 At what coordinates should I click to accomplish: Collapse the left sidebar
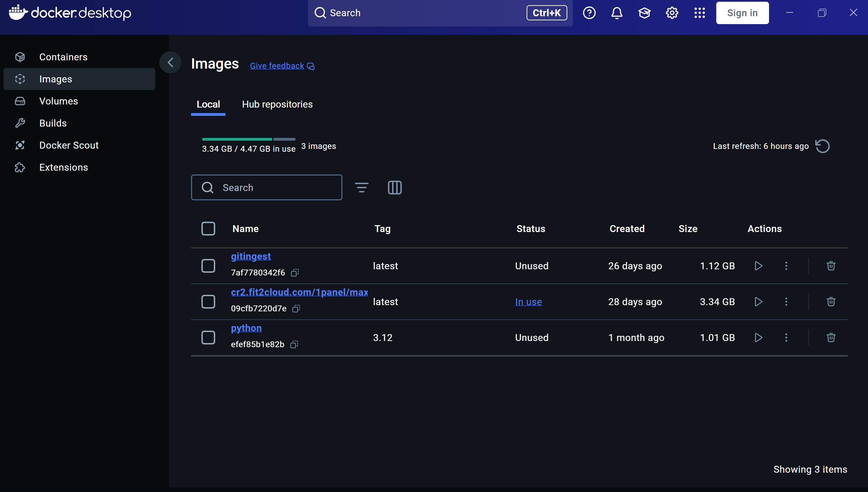click(x=170, y=62)
